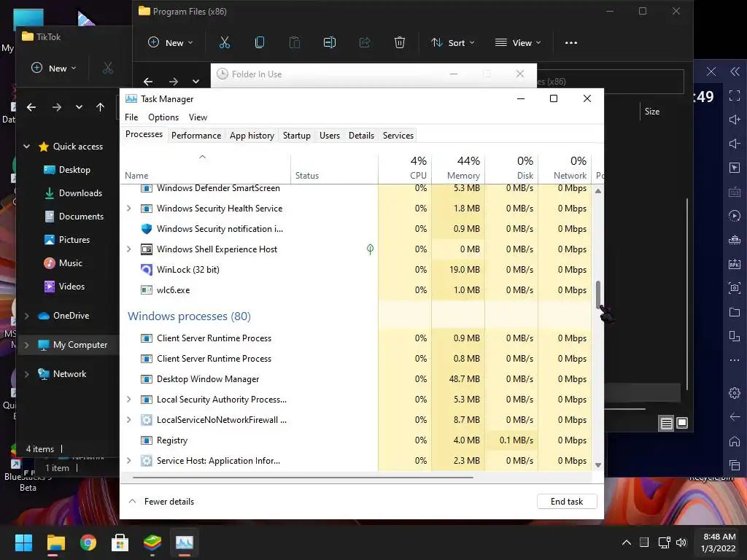
Task: Click the End task button
Action: (567, 502)
